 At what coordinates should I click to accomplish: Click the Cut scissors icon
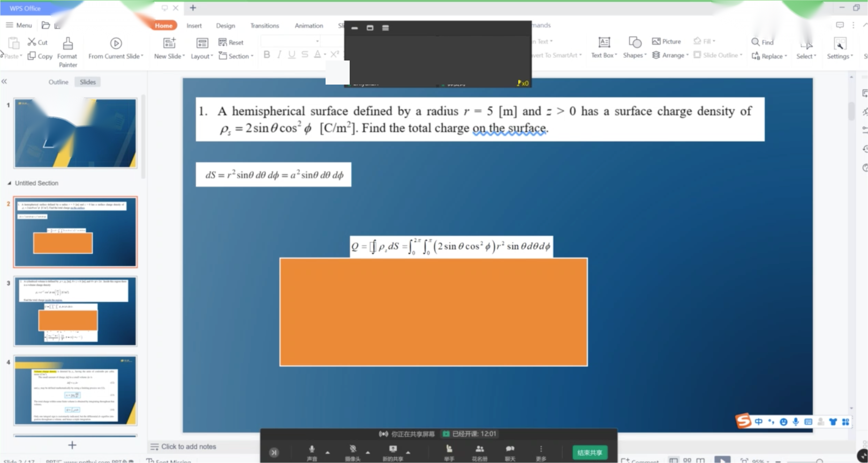pyautogui.click(x=32, y=42)
